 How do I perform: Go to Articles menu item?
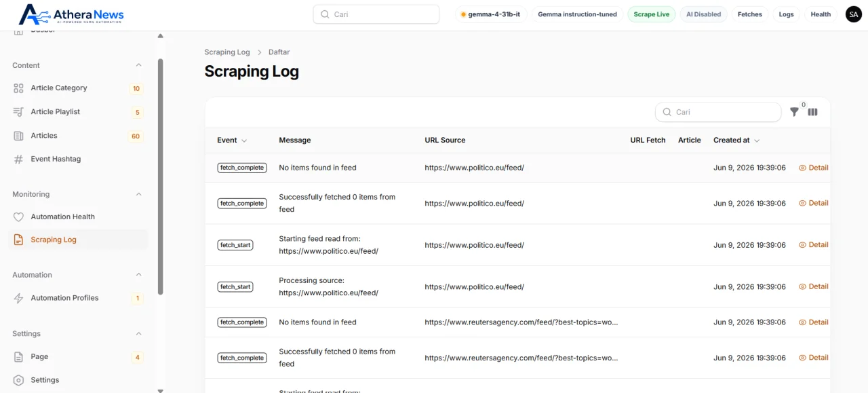click(x=77, y=136)
